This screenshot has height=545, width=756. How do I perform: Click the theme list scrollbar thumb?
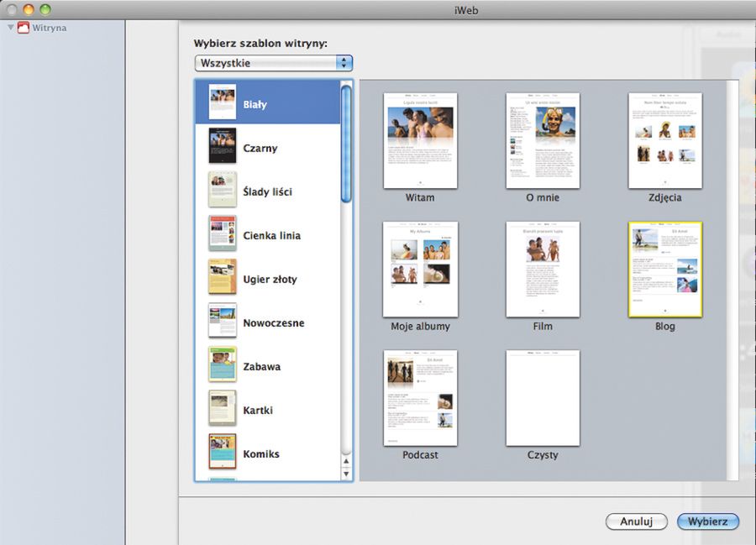pos(346,143)
